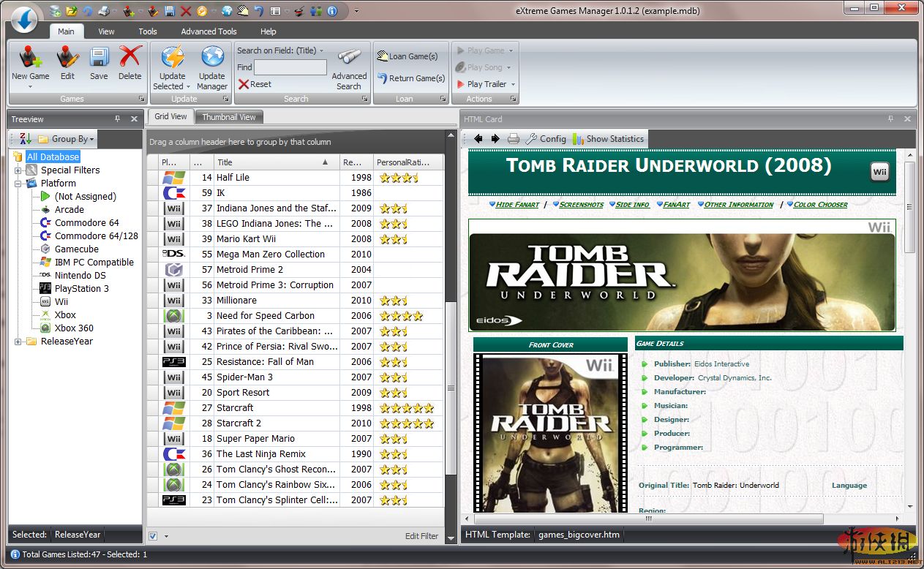The width and height of the screenshot is (924, 569).
Task: Click the Reset search button
Action: pos(255,84)
